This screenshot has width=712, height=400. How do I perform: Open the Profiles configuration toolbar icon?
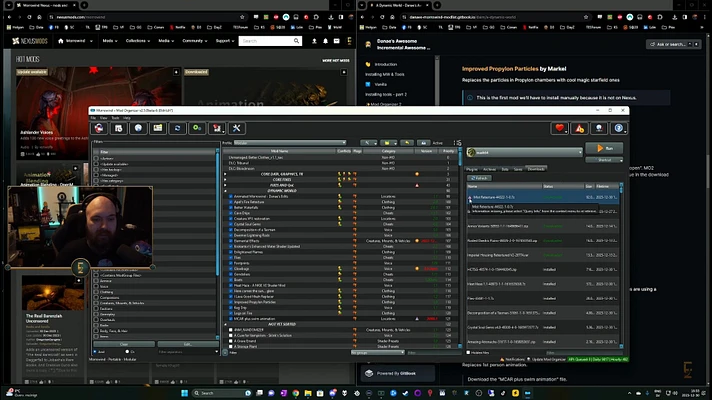pos(158,128)
